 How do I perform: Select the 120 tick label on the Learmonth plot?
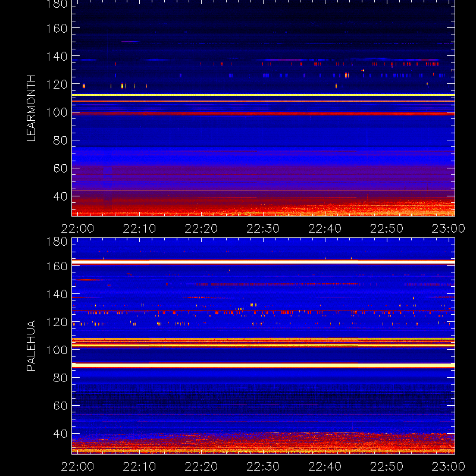coord(57,84)
